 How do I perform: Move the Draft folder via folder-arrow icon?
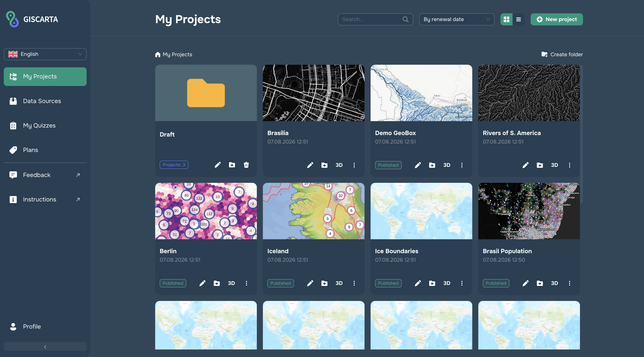[232, 165]
